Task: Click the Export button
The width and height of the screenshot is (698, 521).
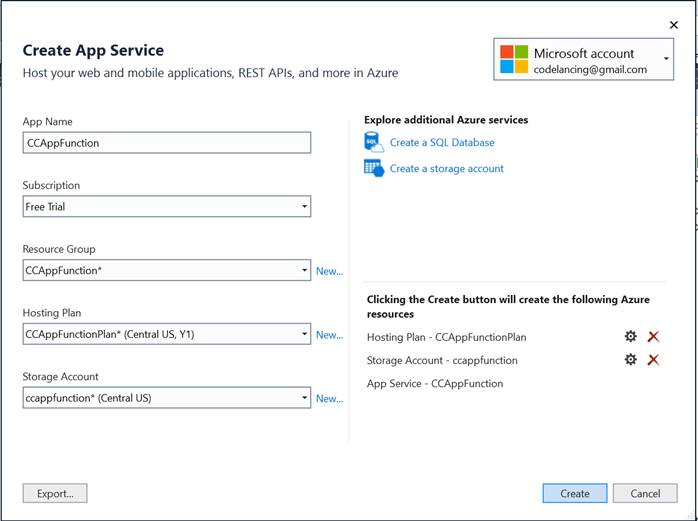Action: pyautogui.click(x=55, y=493)
